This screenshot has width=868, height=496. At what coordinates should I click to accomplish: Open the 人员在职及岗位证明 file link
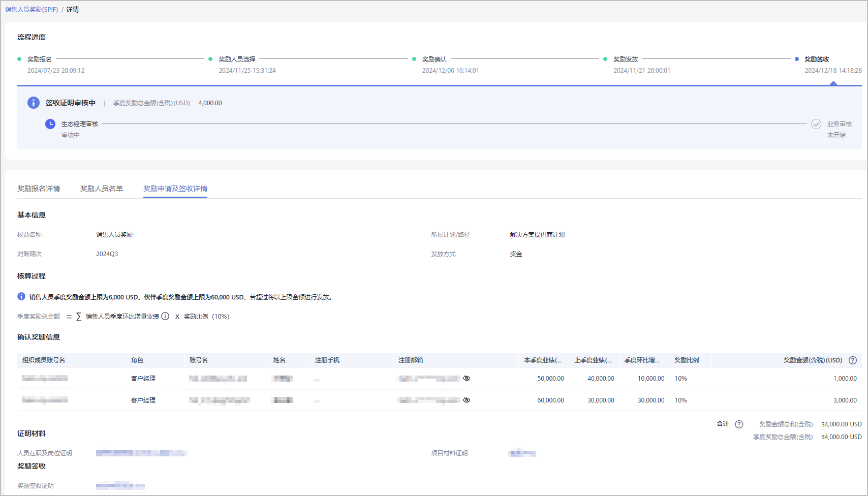pos(141,453)
